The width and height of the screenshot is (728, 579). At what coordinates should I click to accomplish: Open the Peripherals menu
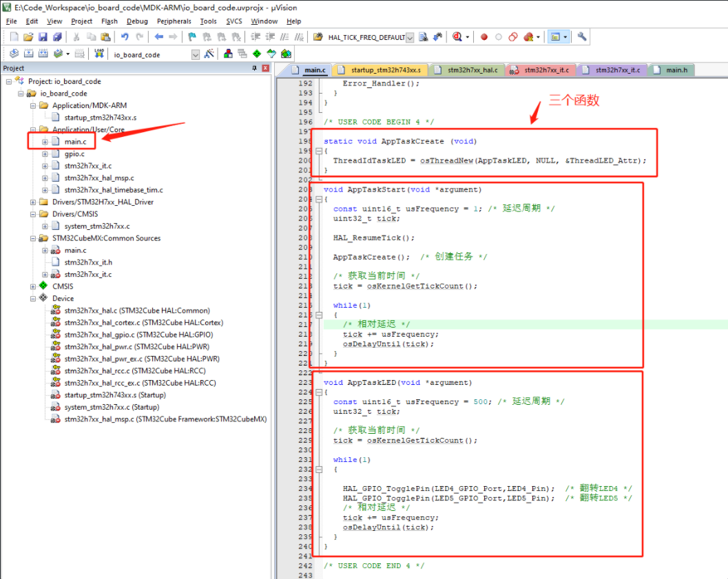click(x=174, y=21)
